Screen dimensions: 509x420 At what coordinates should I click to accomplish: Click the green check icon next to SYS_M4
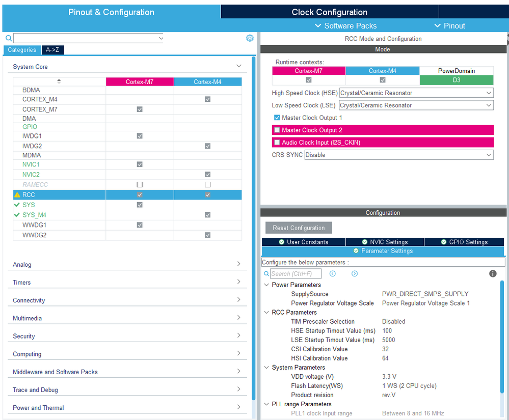17,215
